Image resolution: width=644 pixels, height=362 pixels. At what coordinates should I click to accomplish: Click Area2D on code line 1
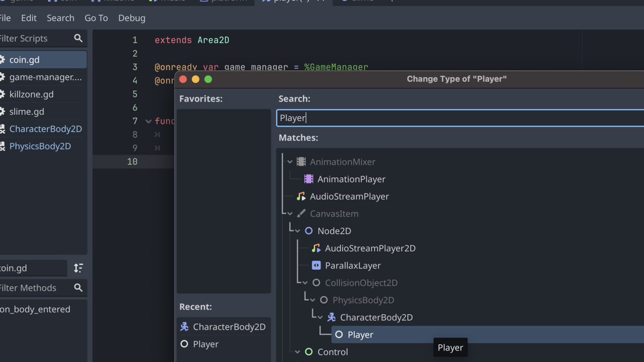pyautogui.click(x=213, y=40)
